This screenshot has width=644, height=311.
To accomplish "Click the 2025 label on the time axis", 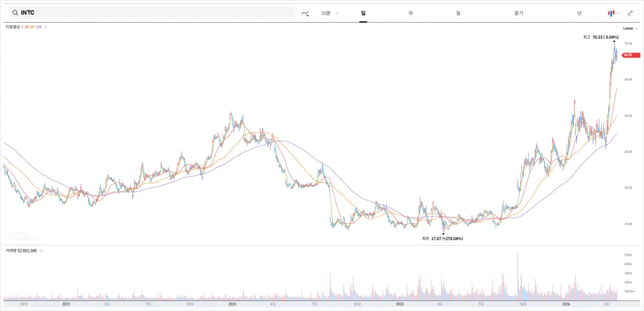I will pyautogui.click(x=399, y=304).
